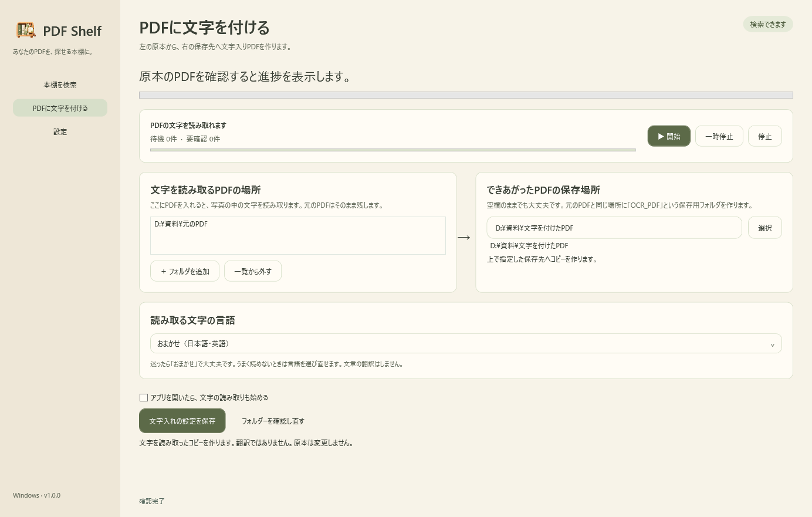Click the 検索できます status badge
The image size is (812, 517).
click(768, 24)
